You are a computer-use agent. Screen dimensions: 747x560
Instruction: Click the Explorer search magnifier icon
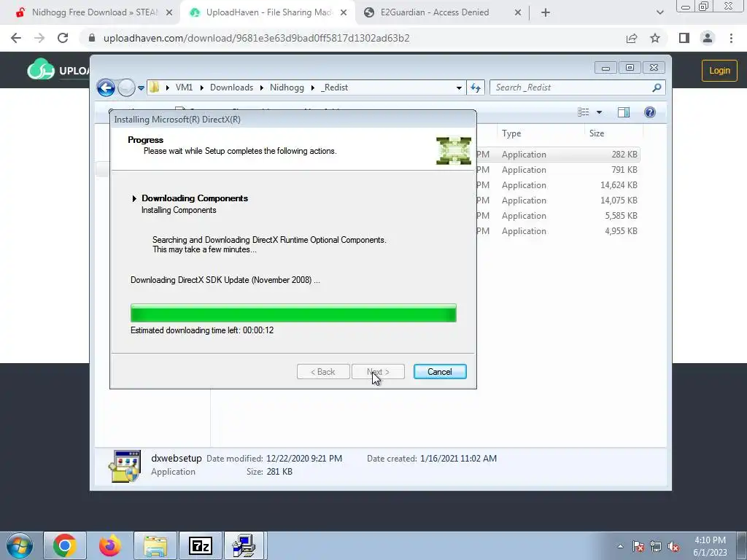[657, 87]
